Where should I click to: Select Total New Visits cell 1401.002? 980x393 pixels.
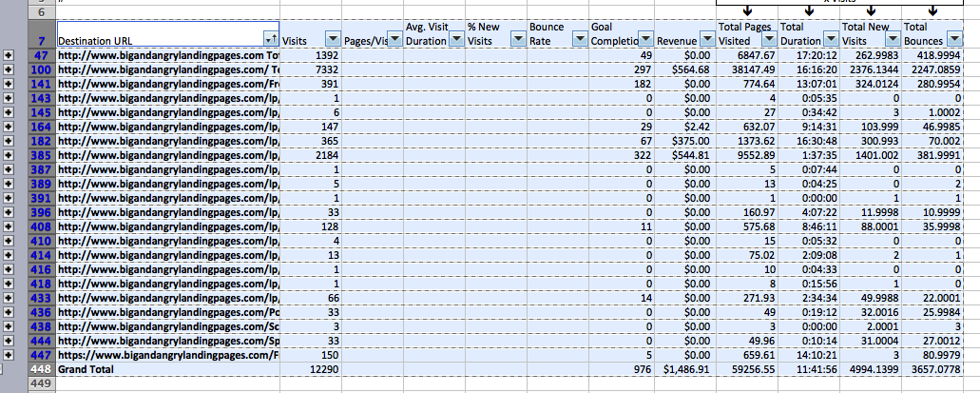871,156
